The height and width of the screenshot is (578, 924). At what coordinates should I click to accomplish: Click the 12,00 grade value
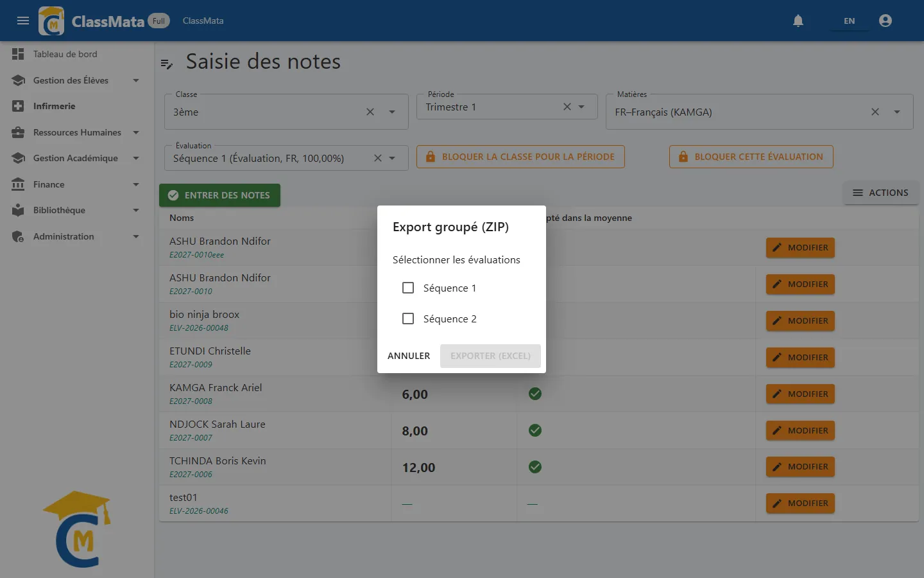(418, 468)
